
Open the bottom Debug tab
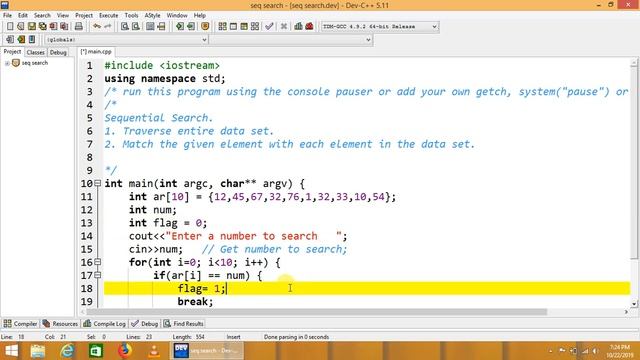tap(145, 324)
